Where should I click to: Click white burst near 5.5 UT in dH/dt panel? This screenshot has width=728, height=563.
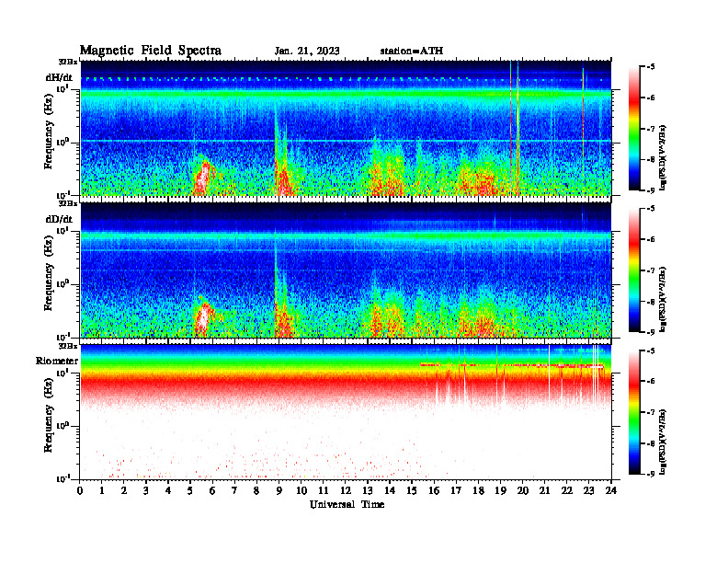[x=203, y=178]
